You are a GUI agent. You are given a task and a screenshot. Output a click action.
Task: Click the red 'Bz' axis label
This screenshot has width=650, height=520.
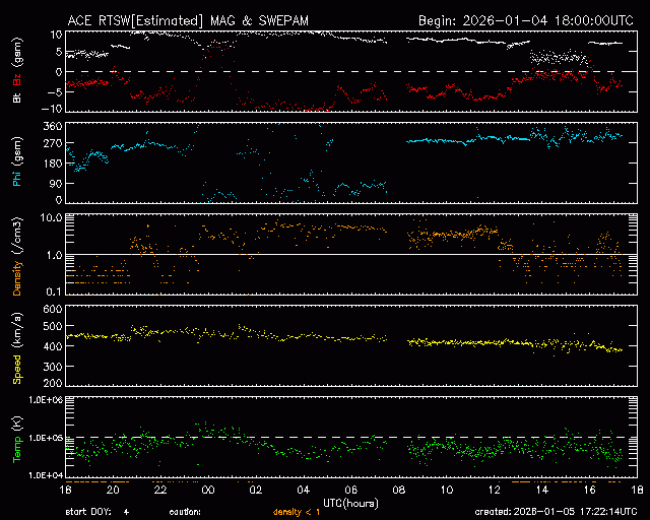(17, 80)
